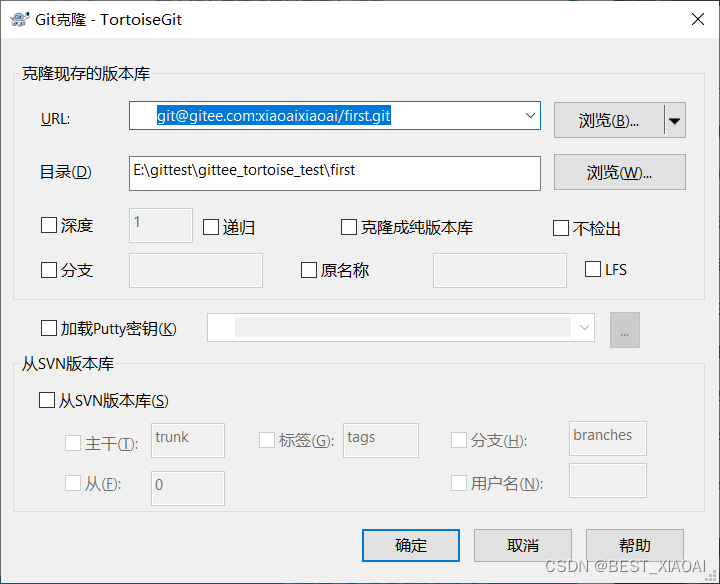720x584 pixels.
Task: Click the branch name input field
Action: [196, 270]
